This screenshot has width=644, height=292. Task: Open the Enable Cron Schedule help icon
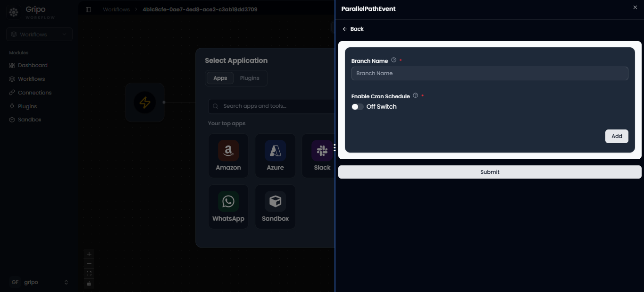pyautogui.click(x=416, y=95)
